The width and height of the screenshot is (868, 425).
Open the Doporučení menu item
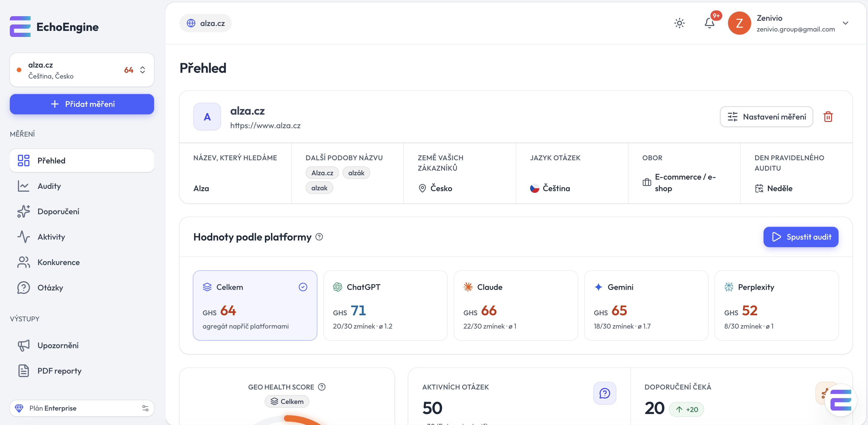82,211
